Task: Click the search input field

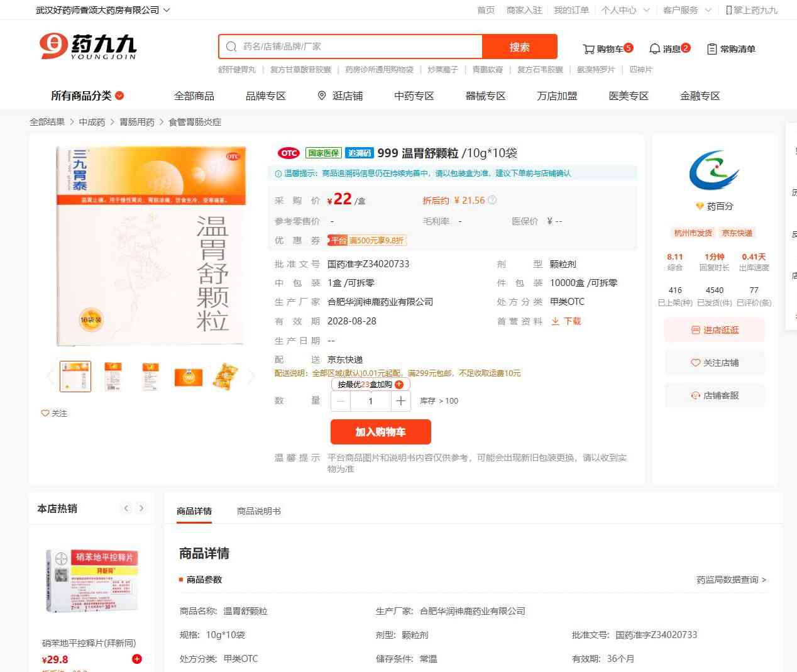Action: pyautogui.click(x=358, y=47)
